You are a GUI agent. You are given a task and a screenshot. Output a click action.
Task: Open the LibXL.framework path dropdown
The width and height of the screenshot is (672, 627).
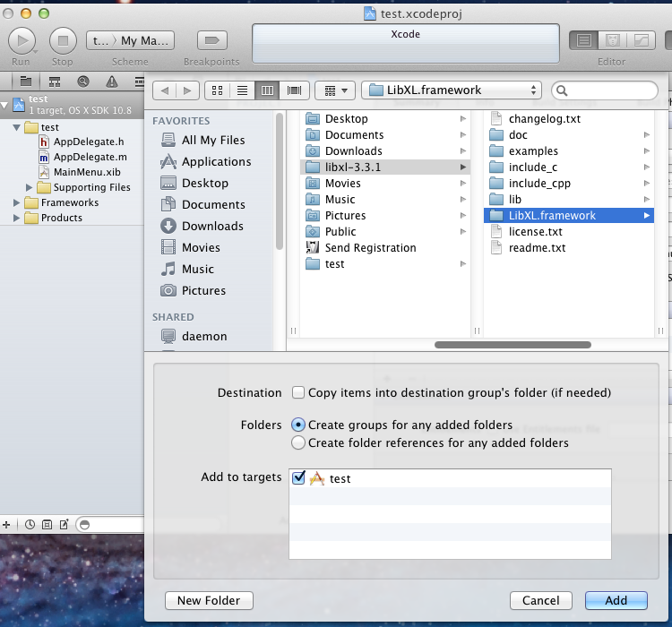[452, 90]
